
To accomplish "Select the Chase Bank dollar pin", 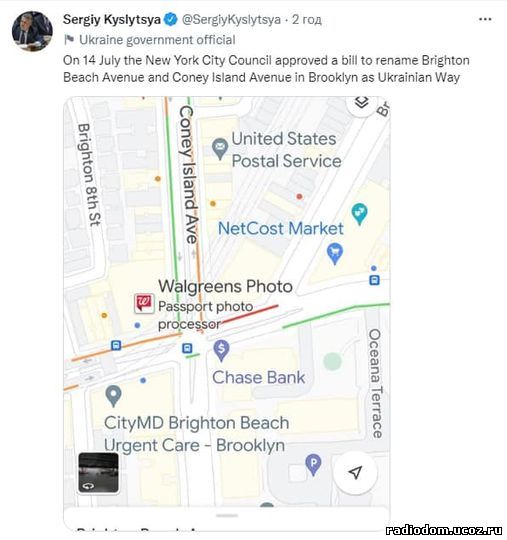I will click(x=221, y=350).
